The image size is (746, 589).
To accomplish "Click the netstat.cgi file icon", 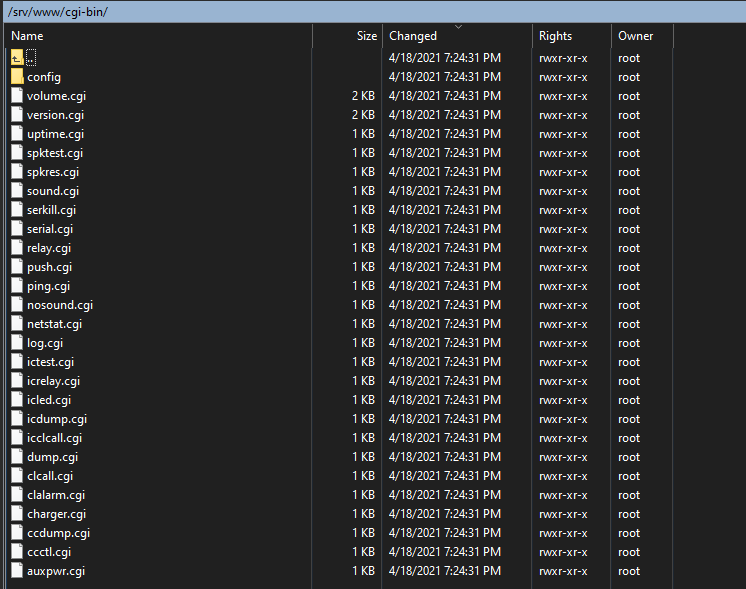I will 17,324.
